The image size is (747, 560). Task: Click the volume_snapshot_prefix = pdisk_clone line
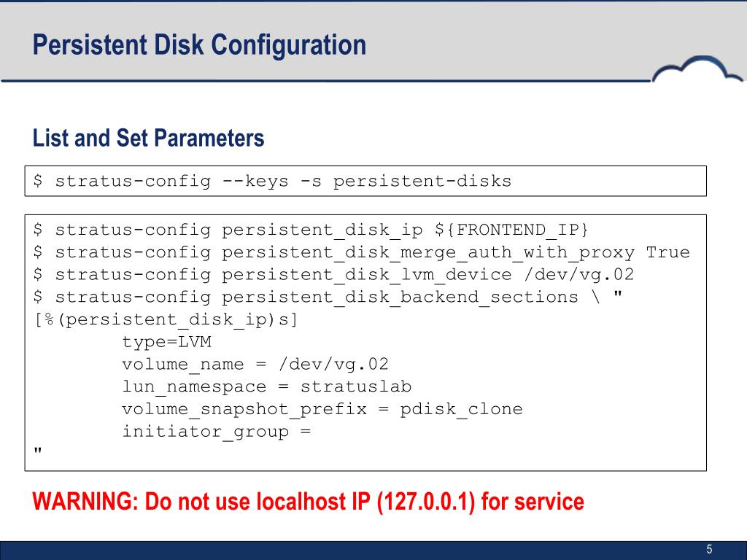(322, 409)
